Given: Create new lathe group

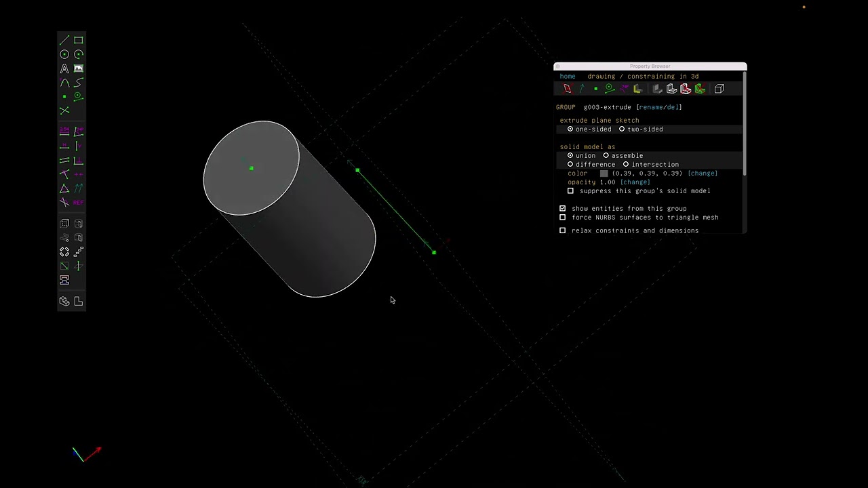Looking at the screenshot, I should pos(79,223).
